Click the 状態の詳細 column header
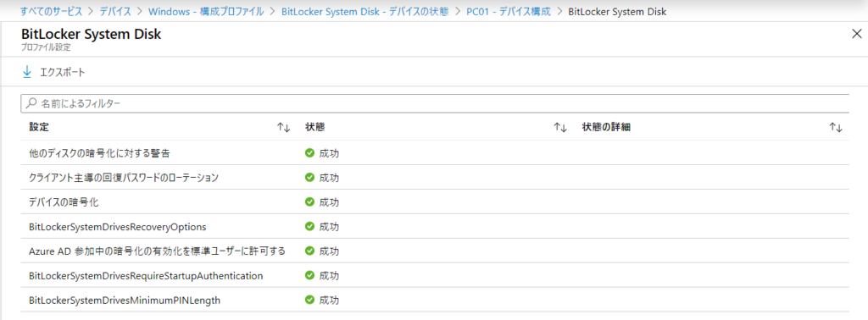The image size is (868, 320). coord(607,128)
